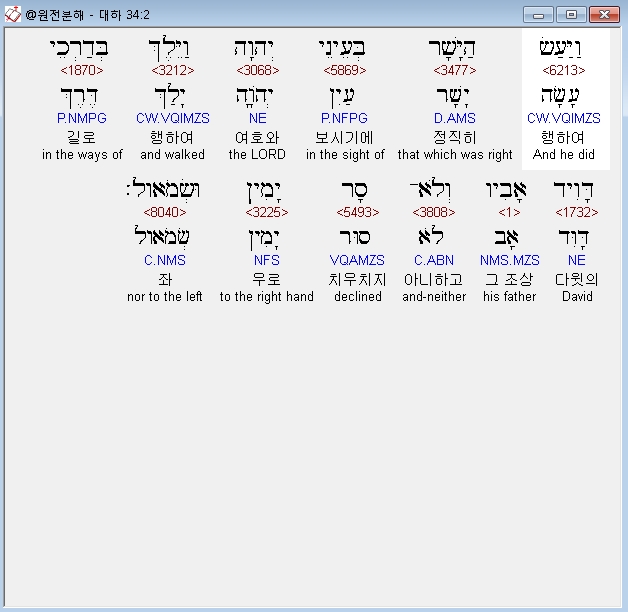Click Strong's number <8040>
This screenshot has width=628, height=612.
pyautogui.click(x=165, y=212)
